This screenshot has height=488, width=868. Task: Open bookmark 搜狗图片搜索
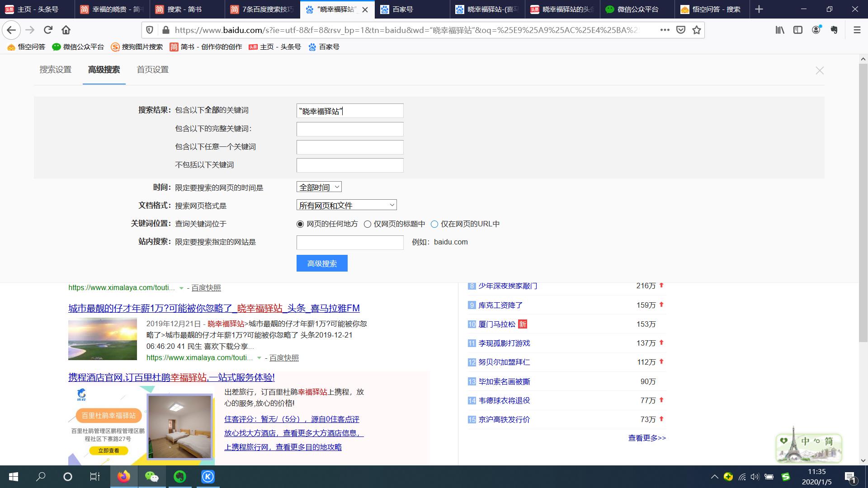[x=137, y=47]
